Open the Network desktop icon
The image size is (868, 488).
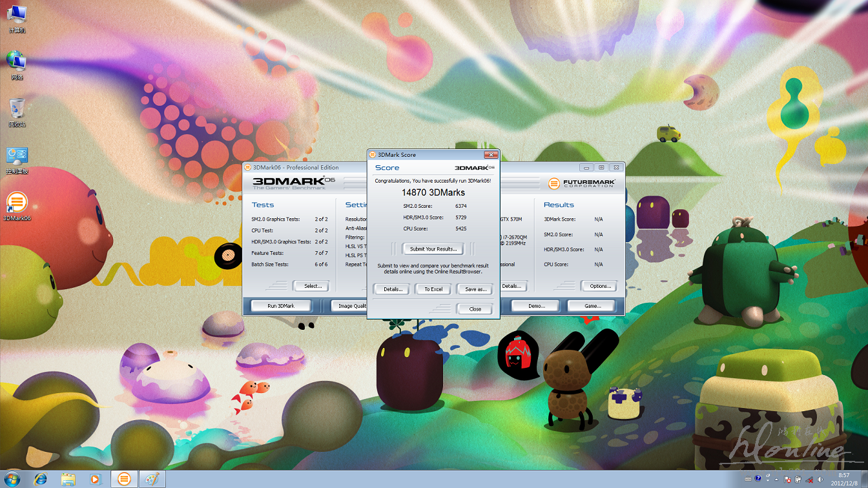pyautogui.click(x=17, y=66)
